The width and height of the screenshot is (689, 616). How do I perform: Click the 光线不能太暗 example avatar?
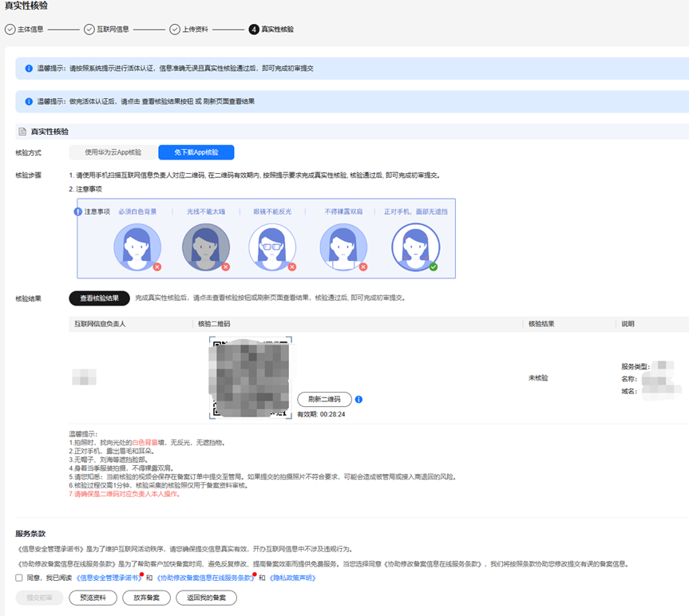pos(206,247)
